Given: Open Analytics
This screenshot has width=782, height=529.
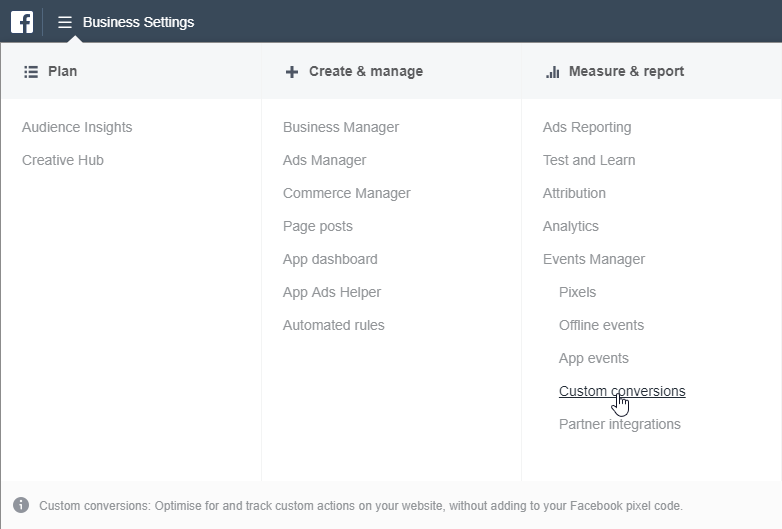Looking at the screenshot, I should point(571,226).
